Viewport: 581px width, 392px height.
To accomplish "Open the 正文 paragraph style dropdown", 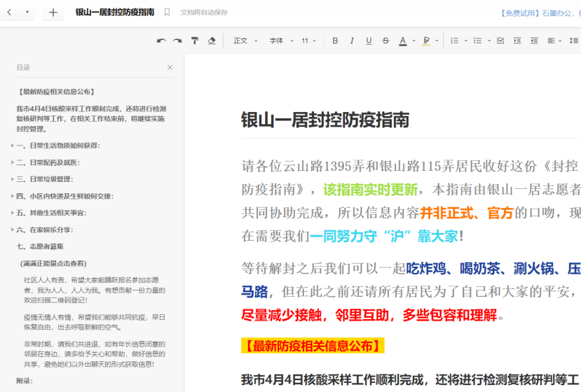I will click(x=245, y=41).
